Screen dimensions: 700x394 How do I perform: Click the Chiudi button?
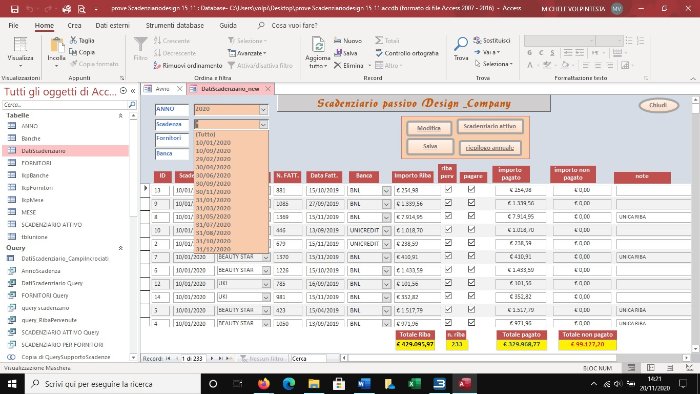pyautogui.click(x=658, y=105)
